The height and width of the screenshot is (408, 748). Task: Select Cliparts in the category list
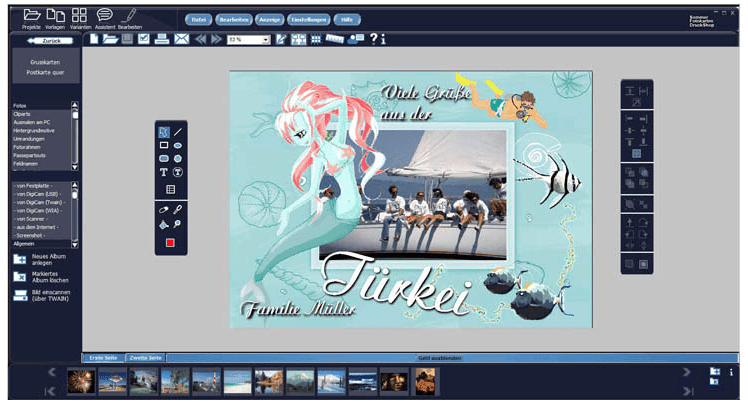22,113
